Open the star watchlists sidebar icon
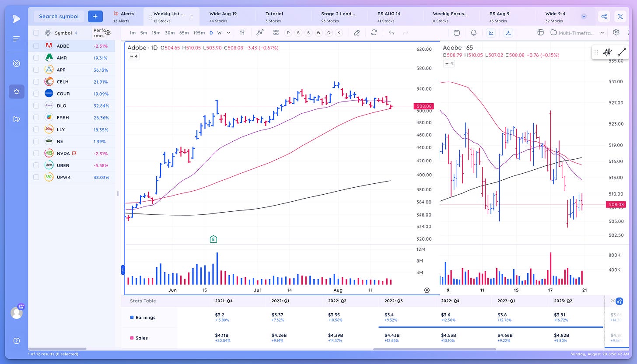This screenshot has width=637, height=364. (x=17, y=91)
